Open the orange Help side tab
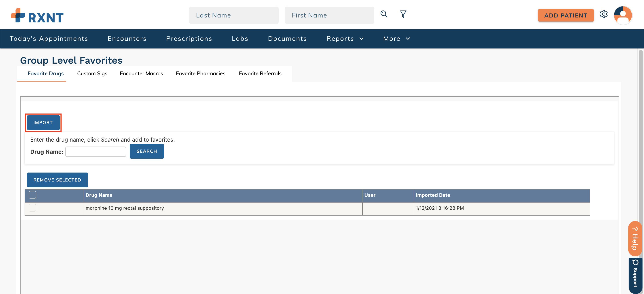The height and width of the screenshot is (294, 644). tap(635, 238)
